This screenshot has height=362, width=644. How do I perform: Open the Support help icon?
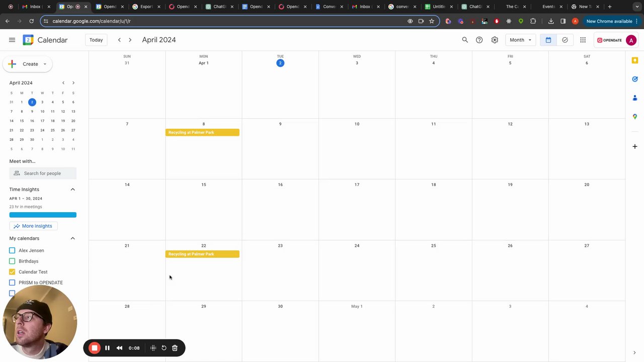coord(479,40)
